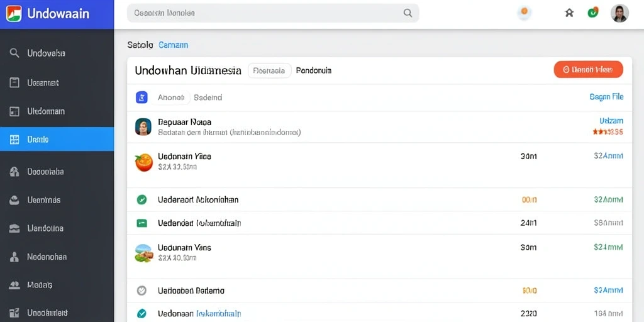Image resolution: width=644 pixels, height=322 pixels.
Task: Switch to the Pendonuin tab
Action: point(313,70)
